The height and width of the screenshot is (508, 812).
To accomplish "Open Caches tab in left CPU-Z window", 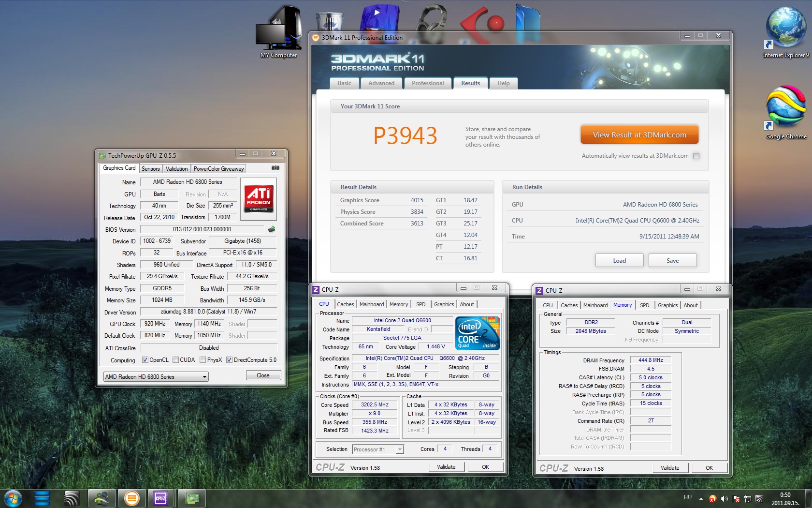I will tap(346, 304).
